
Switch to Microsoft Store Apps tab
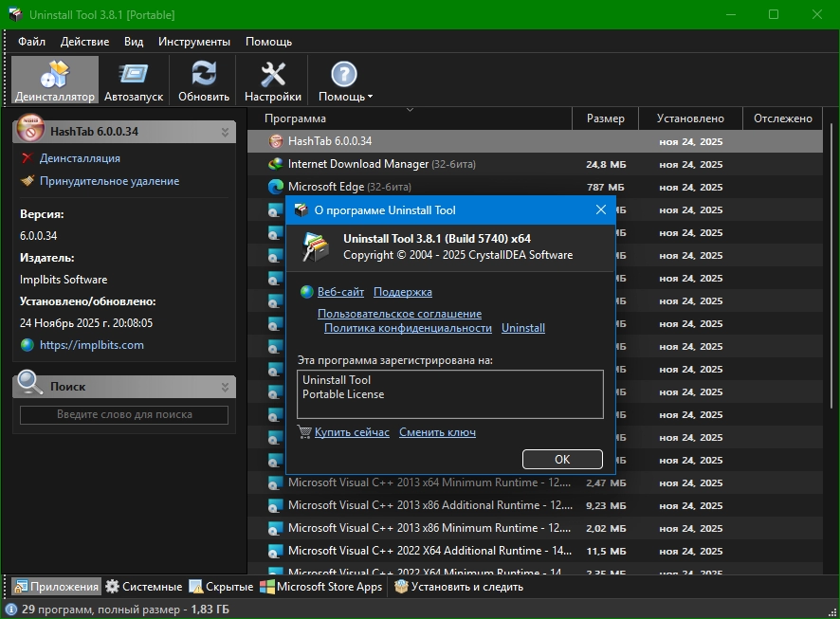click(320, 587)
